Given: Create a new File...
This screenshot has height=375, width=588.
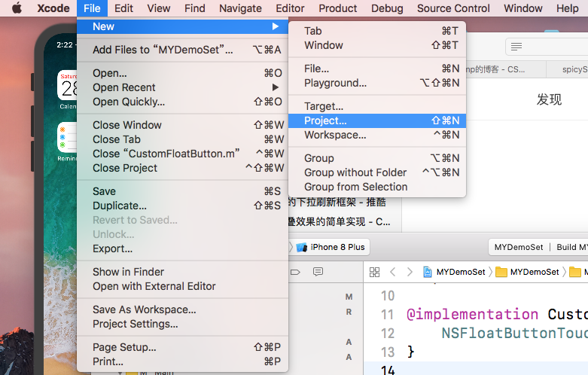Looking at the screenshot, I should (x=377, y=69).
